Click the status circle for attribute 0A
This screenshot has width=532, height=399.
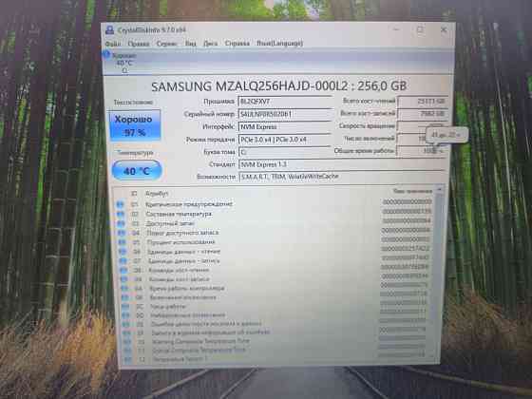click(124, 289)
